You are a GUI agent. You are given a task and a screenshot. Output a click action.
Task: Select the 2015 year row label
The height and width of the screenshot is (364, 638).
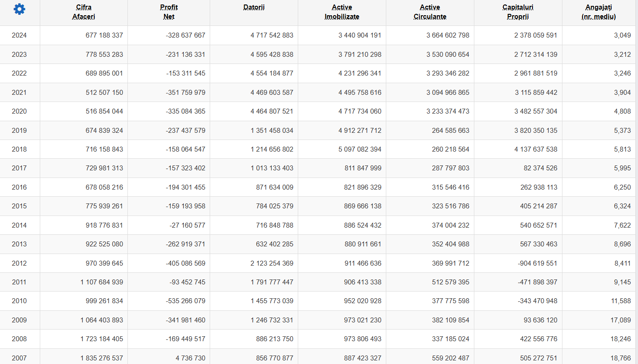point(19,206)
